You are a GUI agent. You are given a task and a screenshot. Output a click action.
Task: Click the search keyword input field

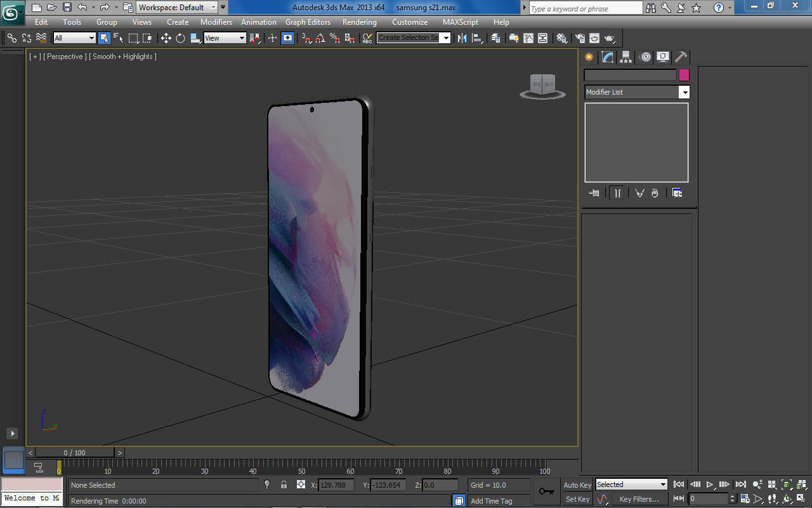[x=586, y=8]
